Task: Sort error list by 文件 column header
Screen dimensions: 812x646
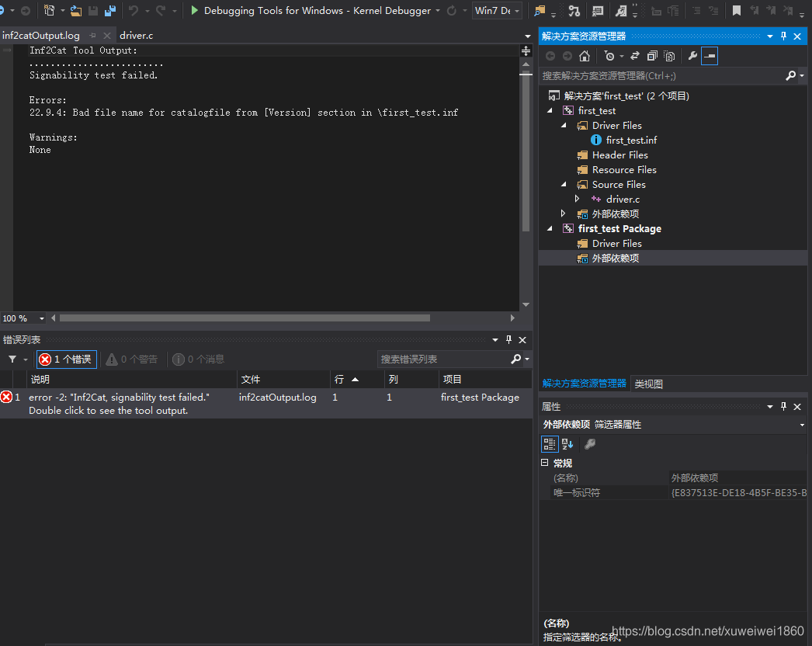Action: 284,379
